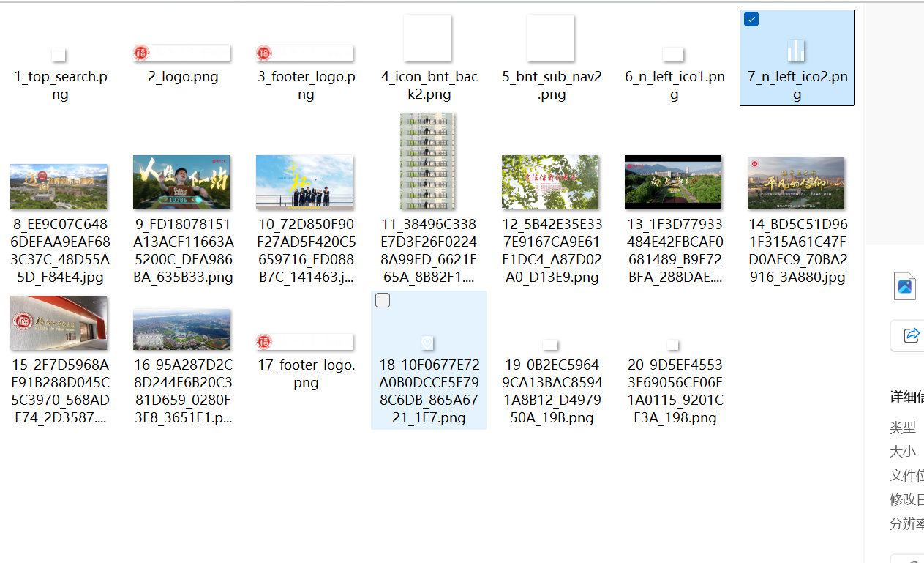Screen dimensions: 924x563
Task: Click the 大小 label in details pane
Action: (x=903, y=452)
